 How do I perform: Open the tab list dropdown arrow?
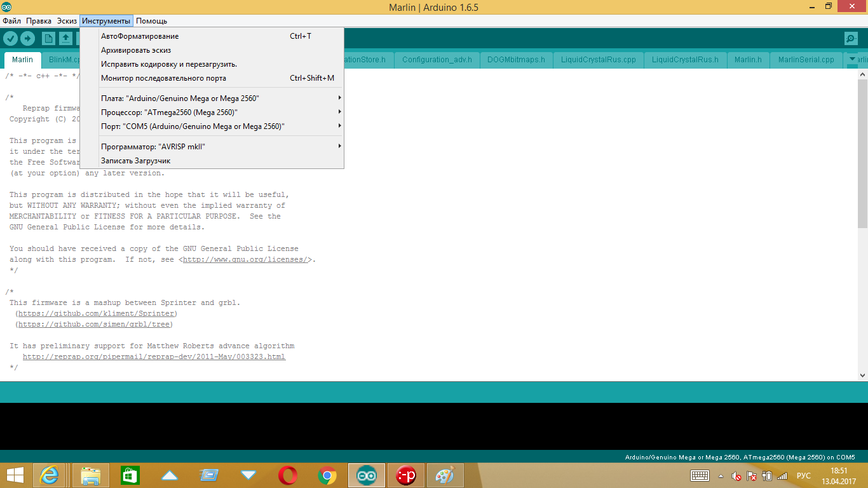pyautogui.click(x=852, y=59)
